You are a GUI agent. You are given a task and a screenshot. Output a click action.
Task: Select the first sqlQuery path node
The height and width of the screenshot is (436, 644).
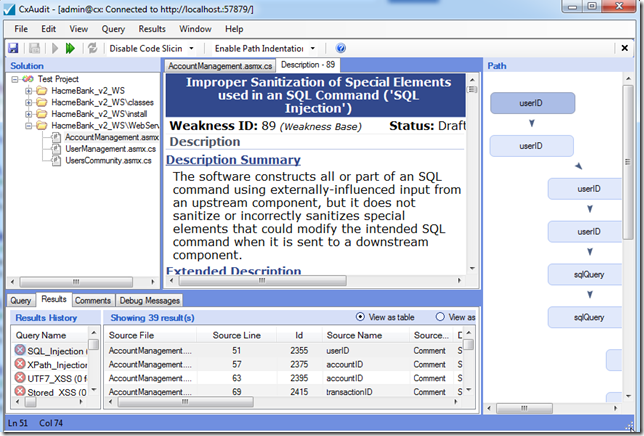pyautogui.click(x=585, y=274)
